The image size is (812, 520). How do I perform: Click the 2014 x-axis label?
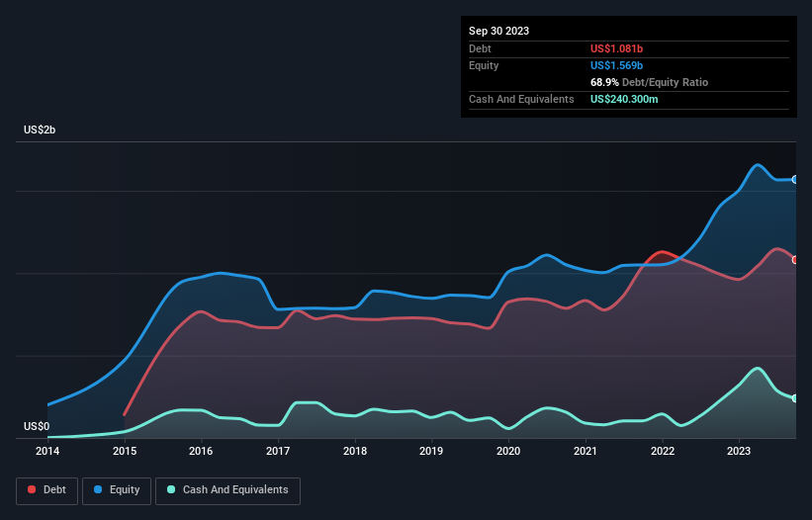click(x=47, y=451)
